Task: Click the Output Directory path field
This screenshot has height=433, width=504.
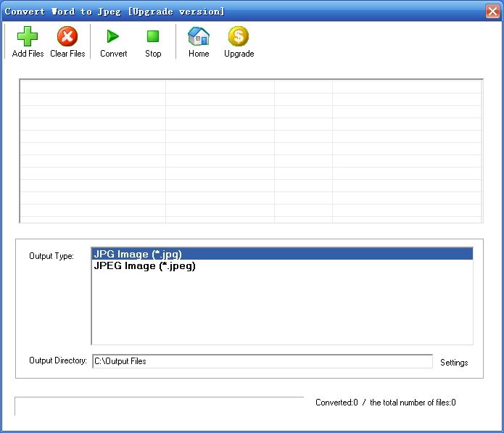Action: point(263,361)
